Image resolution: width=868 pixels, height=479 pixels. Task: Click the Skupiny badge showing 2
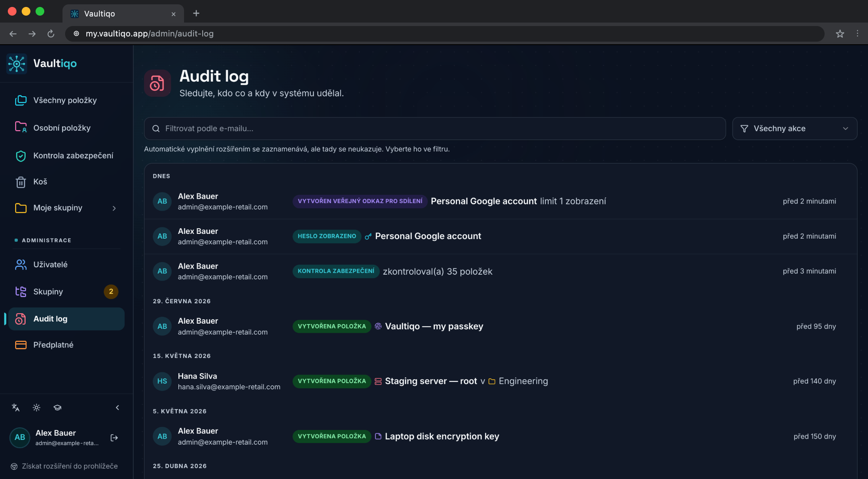[111, 292]
